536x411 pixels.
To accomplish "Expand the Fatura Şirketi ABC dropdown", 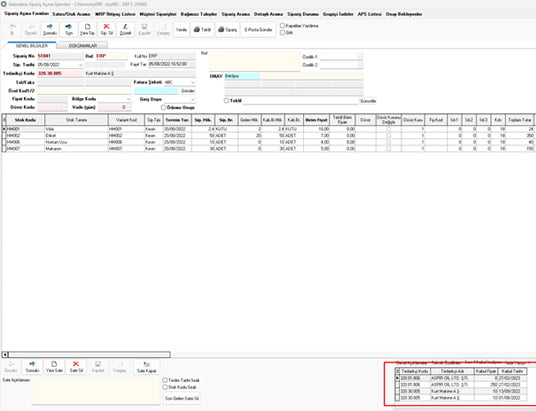I will click(x=193, y=82).
